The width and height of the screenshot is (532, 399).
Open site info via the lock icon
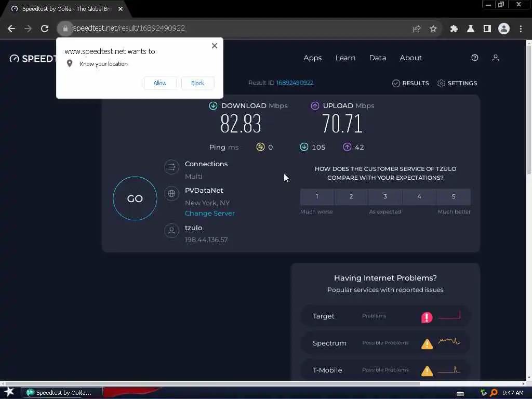pyautogui.click(x=65, y=29)
